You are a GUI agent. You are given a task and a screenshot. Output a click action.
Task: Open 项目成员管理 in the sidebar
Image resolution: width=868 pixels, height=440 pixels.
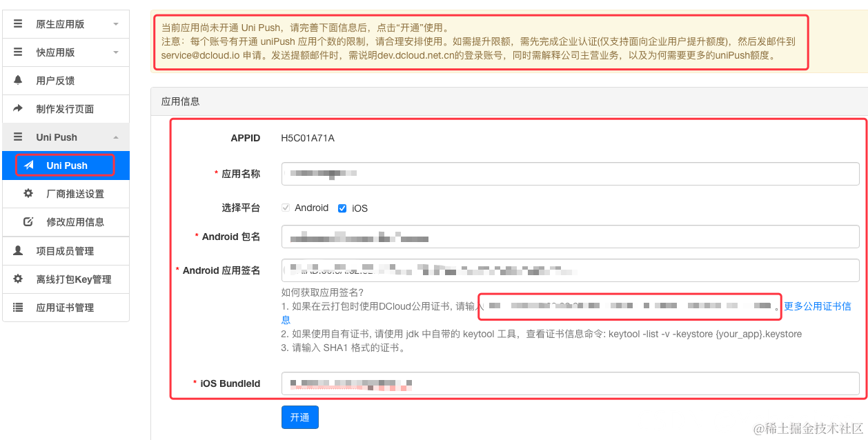66,251
